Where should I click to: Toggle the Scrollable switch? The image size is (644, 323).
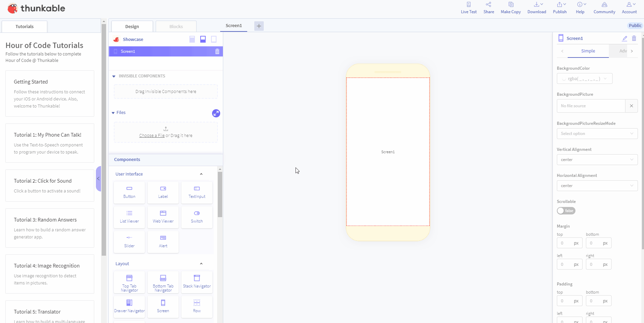(x=566, y=211)
